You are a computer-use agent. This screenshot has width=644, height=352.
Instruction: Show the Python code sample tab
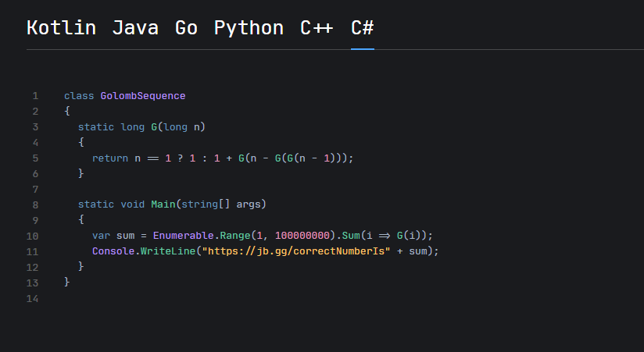point(249,29)
